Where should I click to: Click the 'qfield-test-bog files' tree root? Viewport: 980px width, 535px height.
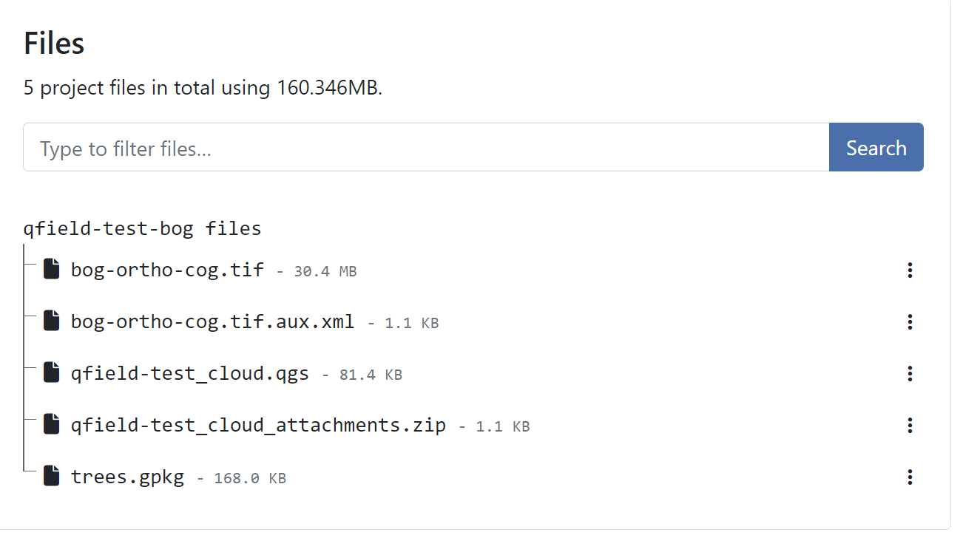tap(142, 228)
